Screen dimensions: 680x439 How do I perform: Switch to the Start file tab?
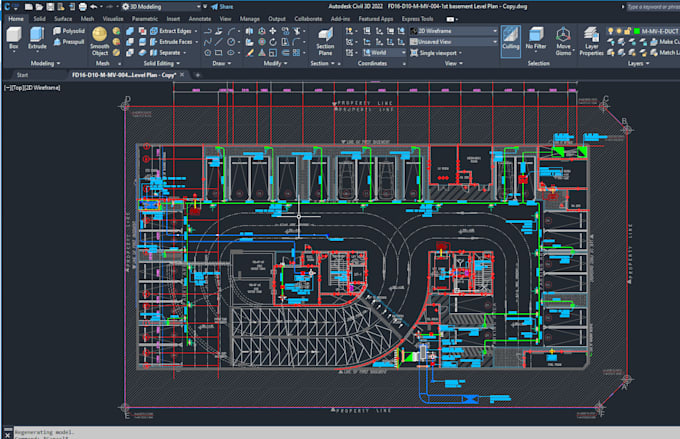(x=22, y=75)
